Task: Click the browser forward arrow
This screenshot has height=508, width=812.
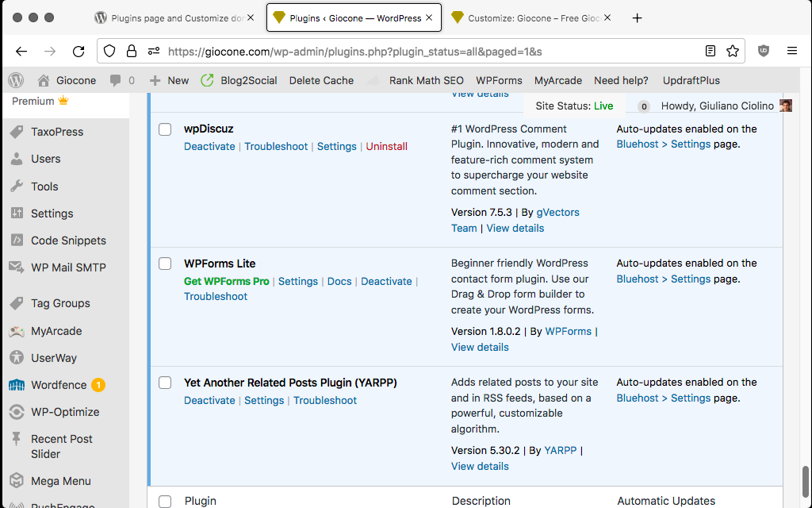Action: [x=50, y=52]
